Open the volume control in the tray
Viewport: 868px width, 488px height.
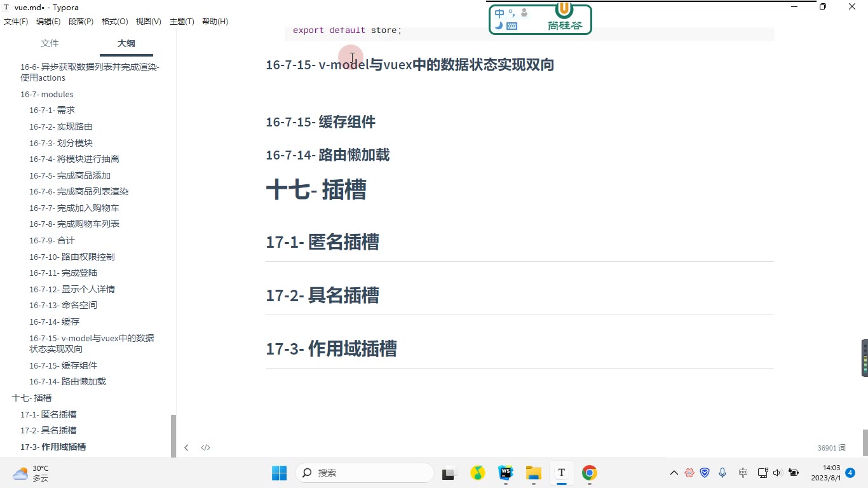777,473
